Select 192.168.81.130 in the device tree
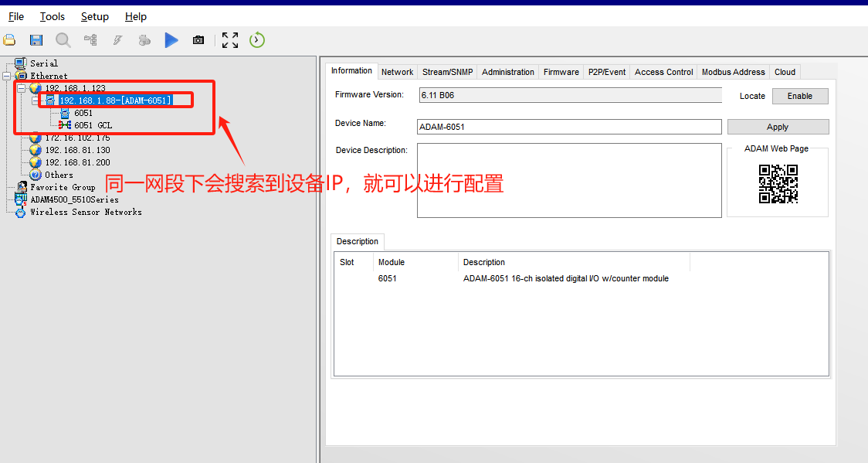 pyautogui.click(x=77, y=150)
